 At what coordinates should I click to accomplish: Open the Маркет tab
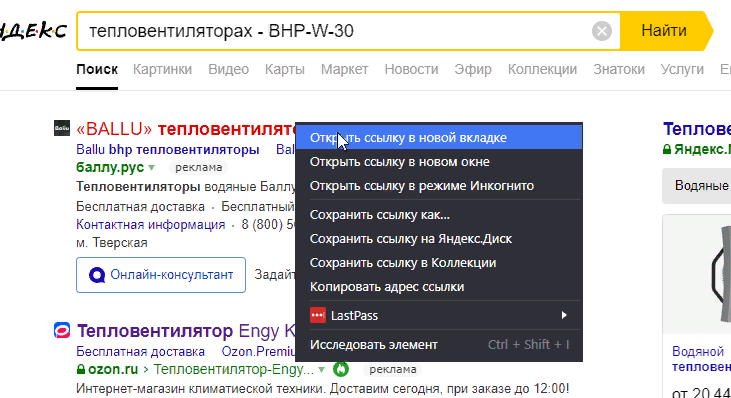point(345,69)
